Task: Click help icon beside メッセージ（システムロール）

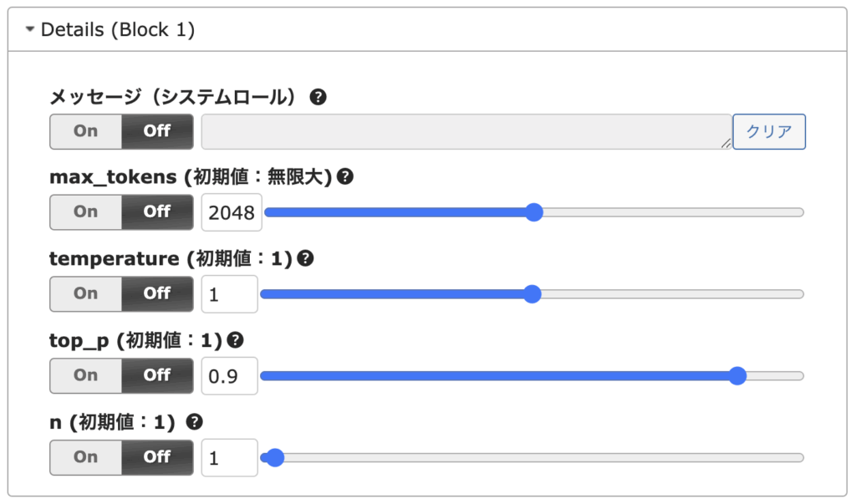Action: (318, 97)
